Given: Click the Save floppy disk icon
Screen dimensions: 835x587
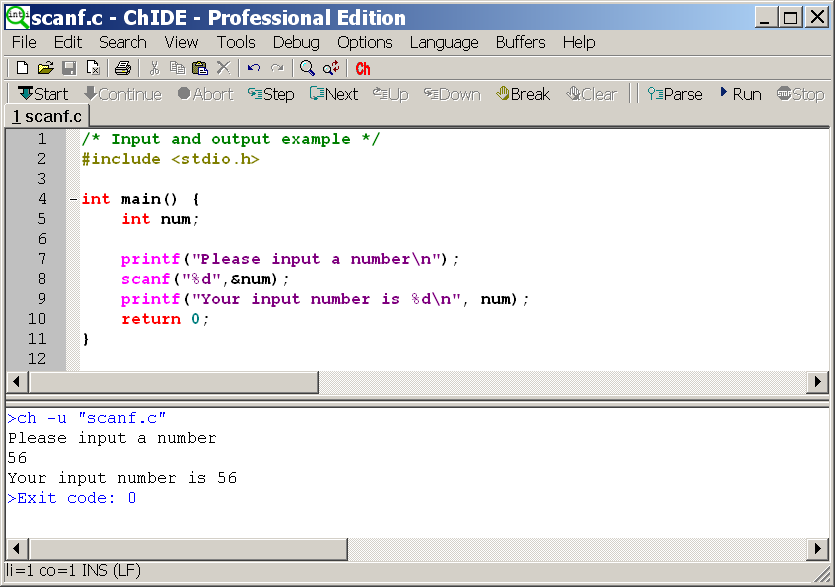Looking at the screenshot, I should point(69,68).
